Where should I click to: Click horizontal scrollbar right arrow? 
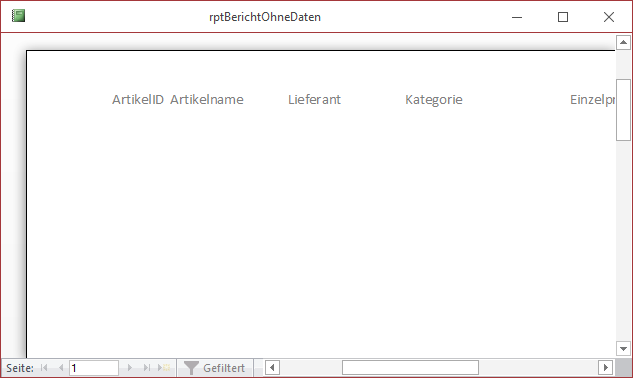click(606, 368)
